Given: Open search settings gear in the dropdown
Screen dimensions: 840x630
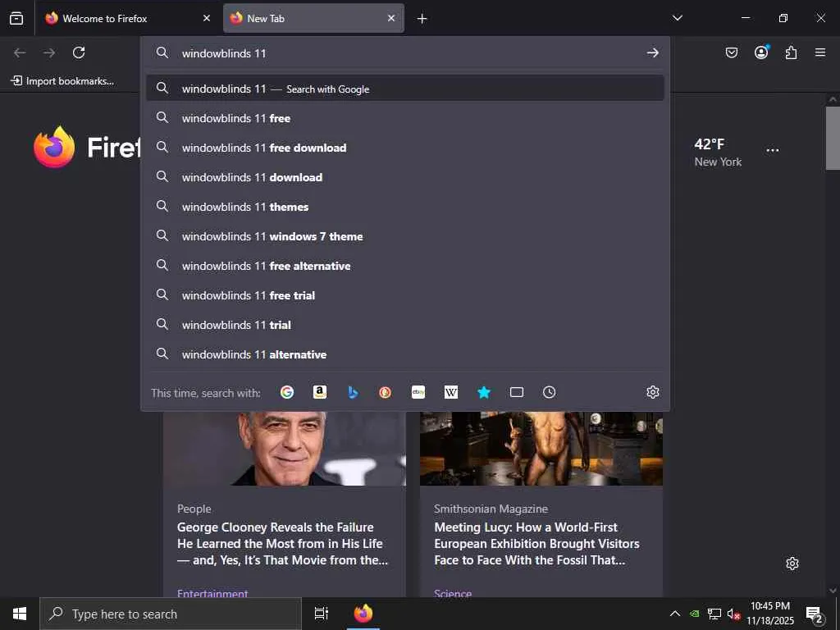Looking at the screenshot, I should 652,392.
